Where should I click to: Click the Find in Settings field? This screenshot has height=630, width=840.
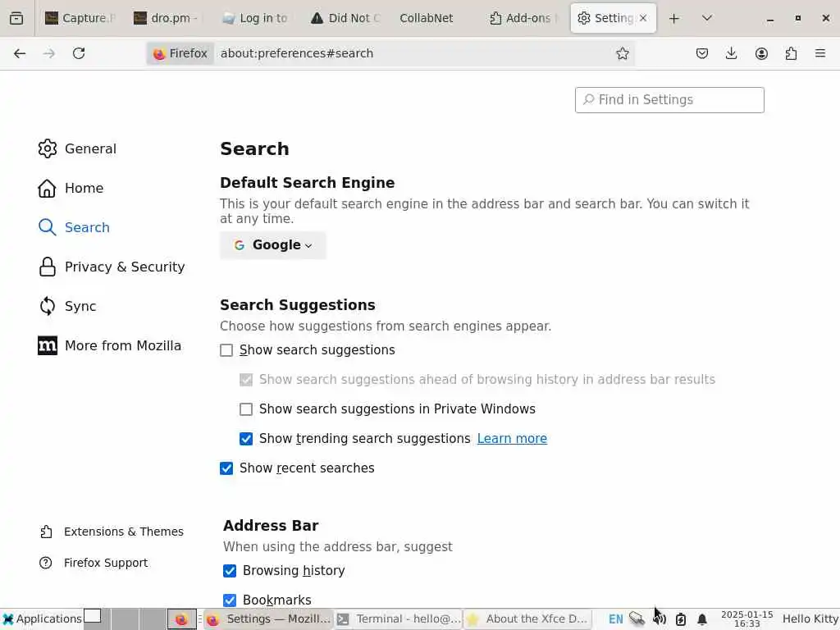[x=669, y=100]
